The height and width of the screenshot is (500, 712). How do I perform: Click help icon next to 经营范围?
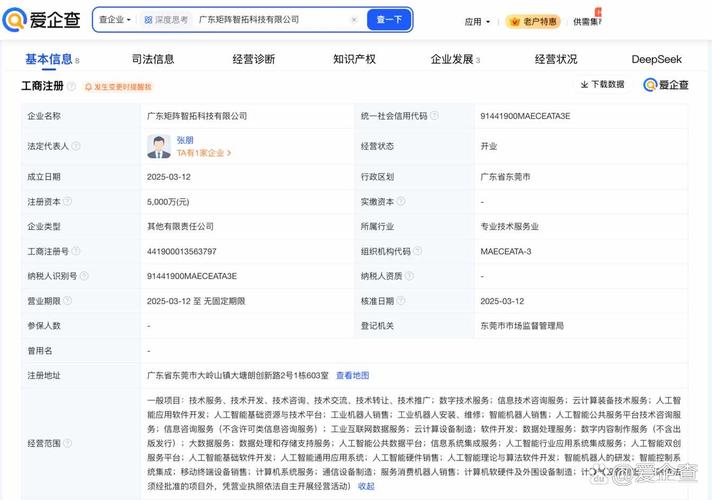[67, 443]
